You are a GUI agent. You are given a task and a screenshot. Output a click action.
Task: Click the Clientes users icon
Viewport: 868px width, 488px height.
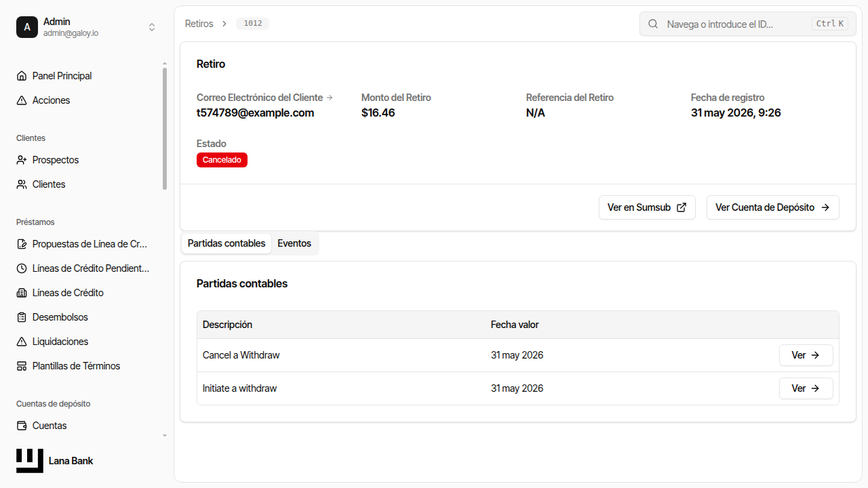(x=22, y=184)
